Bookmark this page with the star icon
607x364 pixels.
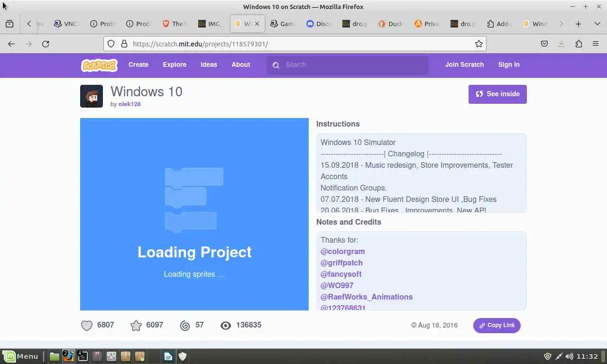click(x=479, y=44)
